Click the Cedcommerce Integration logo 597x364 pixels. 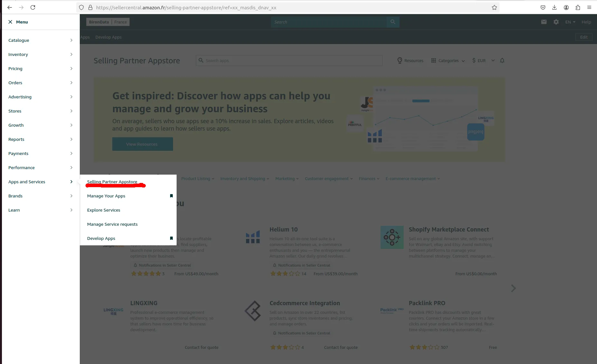(x=253, y=311)
